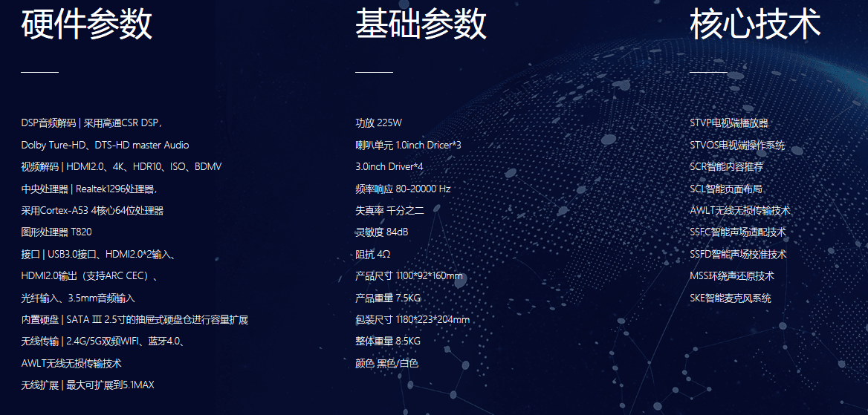This screenshot has height=415, width=868.
Task: Click the 图形处理器 T820 line
Action: 56,232
